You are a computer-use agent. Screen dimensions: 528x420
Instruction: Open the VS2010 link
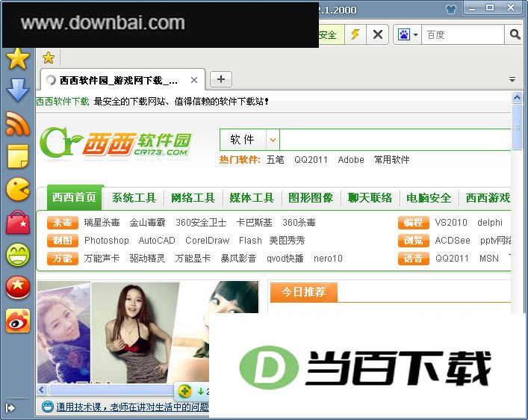pos(451,223)
